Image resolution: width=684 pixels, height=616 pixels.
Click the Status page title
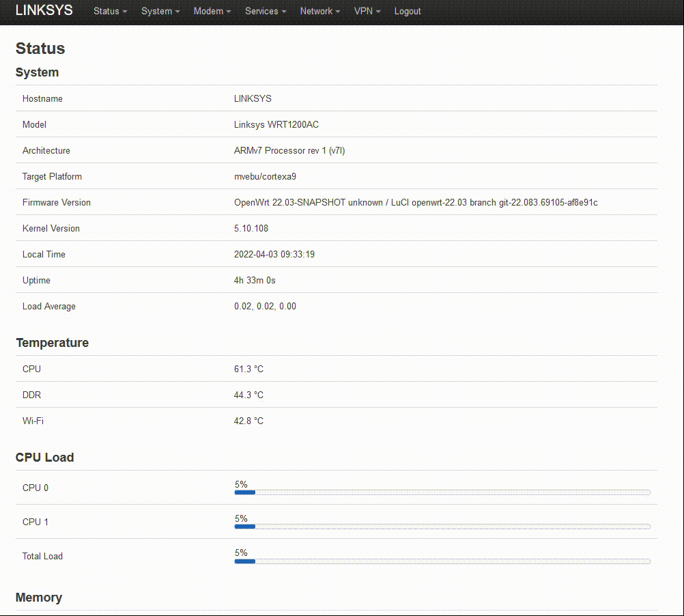[x=40, y=48]
